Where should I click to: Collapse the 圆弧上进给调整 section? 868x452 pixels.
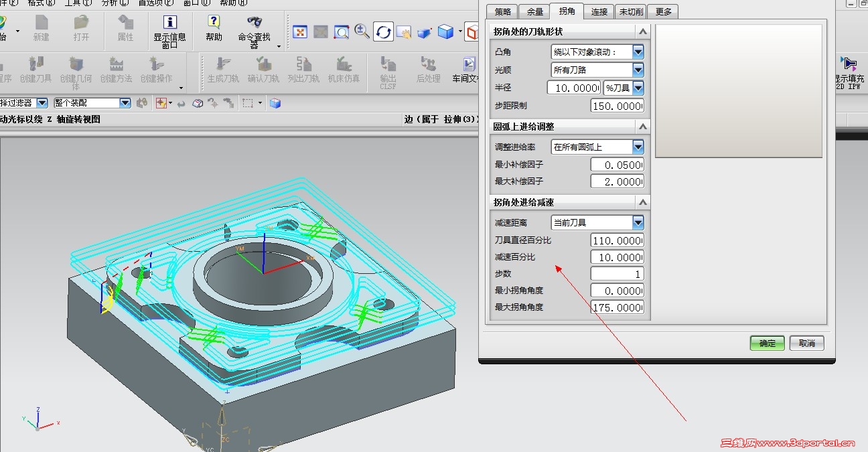pos(642,127)
